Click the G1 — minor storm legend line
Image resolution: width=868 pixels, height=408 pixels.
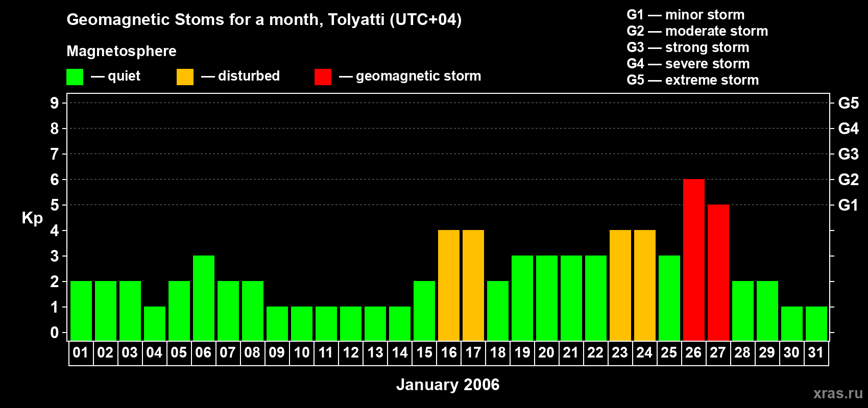pyautogui.click(x=686, y=15)
